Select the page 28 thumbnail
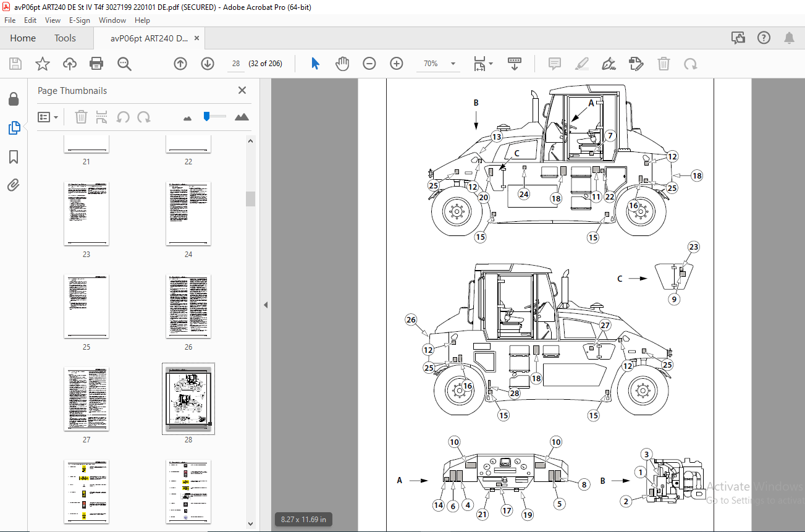 188,399
